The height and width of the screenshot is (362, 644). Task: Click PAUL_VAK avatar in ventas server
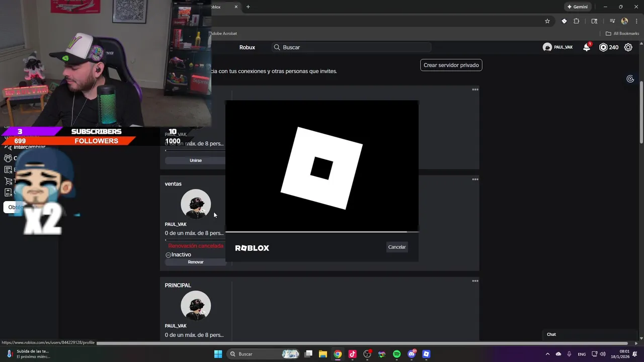tap(196, 204)
